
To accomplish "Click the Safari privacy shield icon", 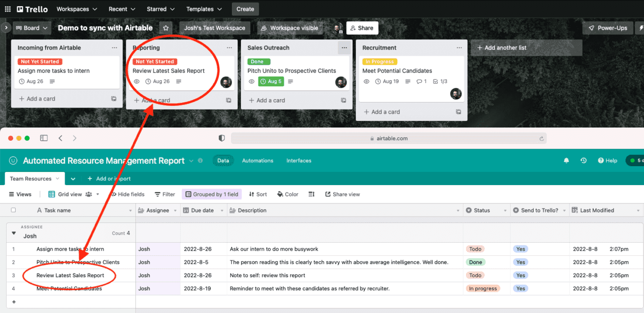I will pos(222,138).
